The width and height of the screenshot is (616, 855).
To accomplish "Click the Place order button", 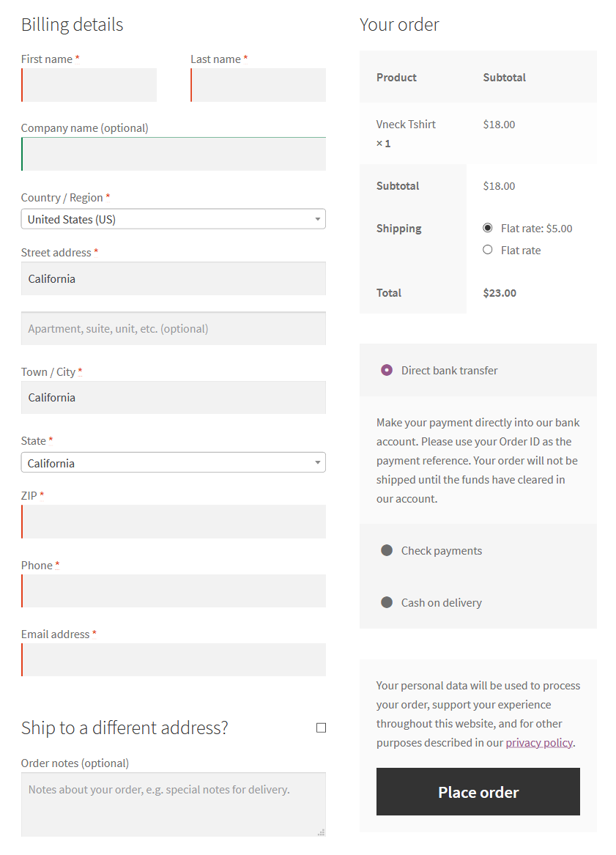I will click(478, 792).
